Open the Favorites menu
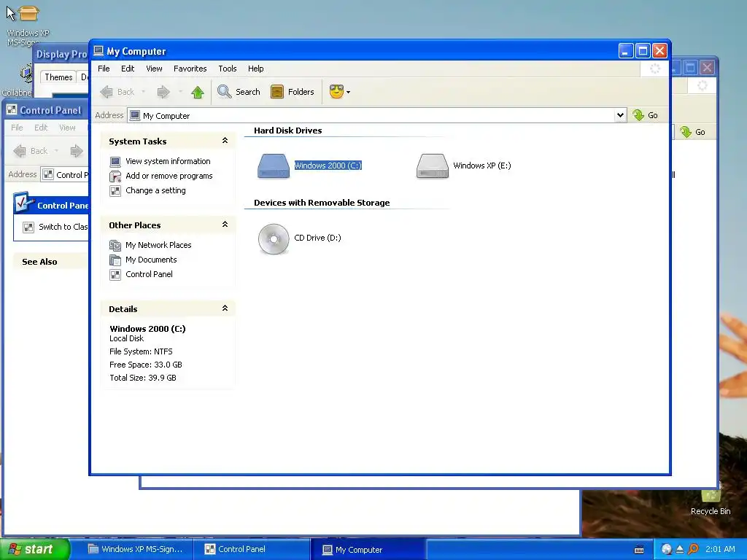 [190, 69]
